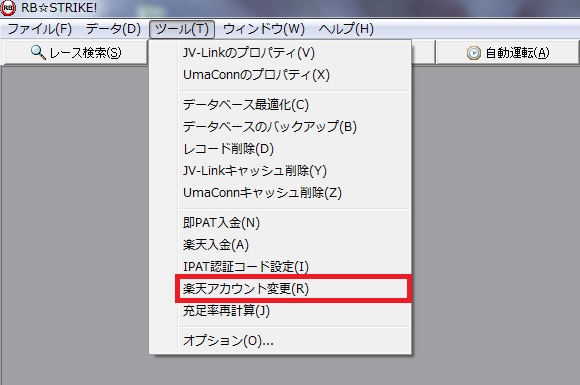This screenshot has width=580, height=385.
Task: Click the magnifier icon on レース検索
Action: pos(38,53)
